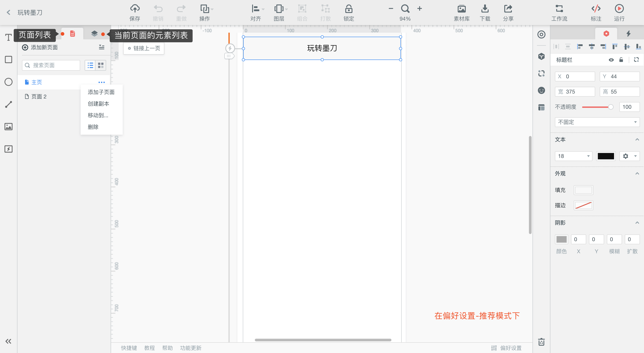Viewport: 644px width, 353px height.
Task: Open the 不固定 position dropdown
Action: (x=597, y=122)
